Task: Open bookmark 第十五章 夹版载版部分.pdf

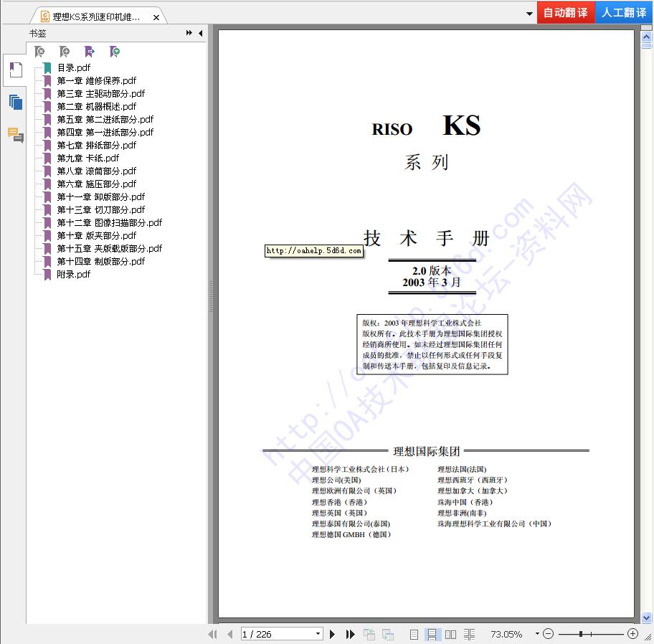Action: 109,249
